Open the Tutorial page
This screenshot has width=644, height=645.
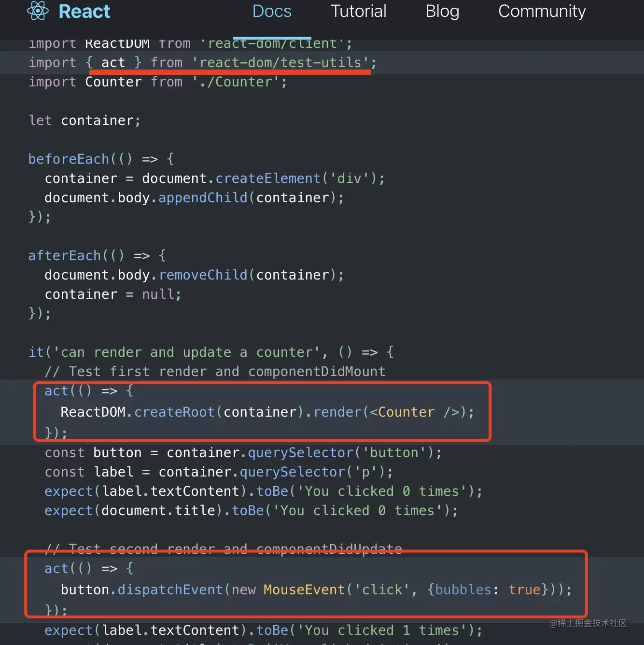(x=359, y=11)
